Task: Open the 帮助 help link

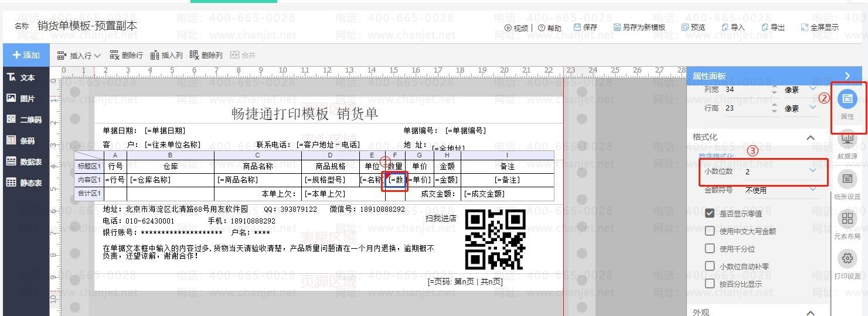Action: 549,28
